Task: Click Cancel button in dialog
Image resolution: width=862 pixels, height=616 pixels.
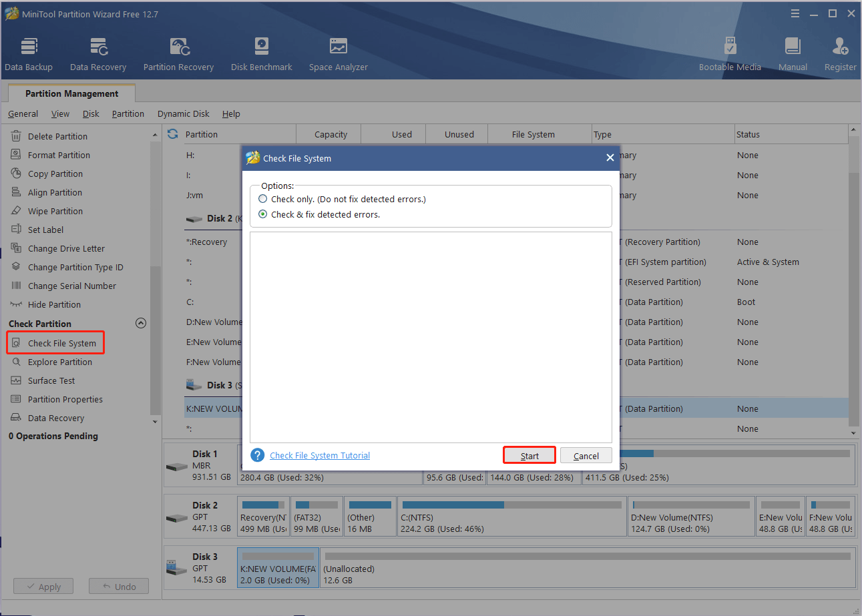Action: click(x=586, y=455)
